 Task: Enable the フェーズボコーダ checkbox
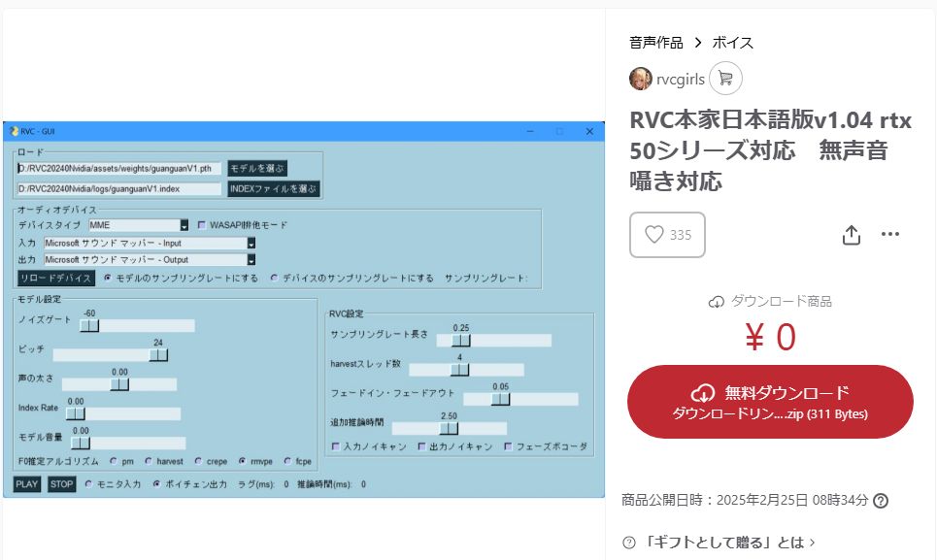[508, 446]
